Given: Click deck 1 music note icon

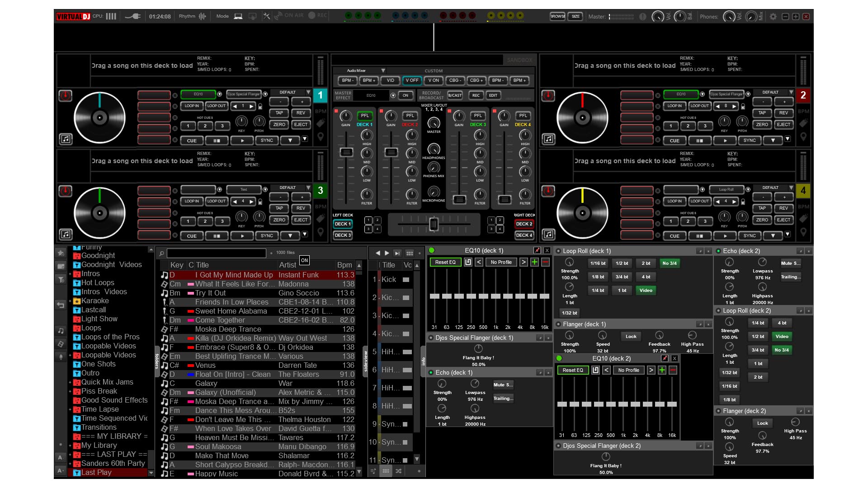Looking at the screenshot, I should click(x=66, y=139).
